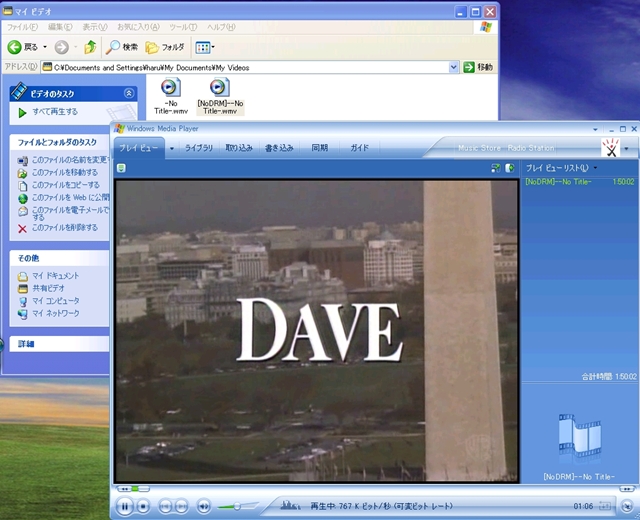Open the ガイド tab
Viewport: 640px width, 520px height.
[x=360, y=148]
